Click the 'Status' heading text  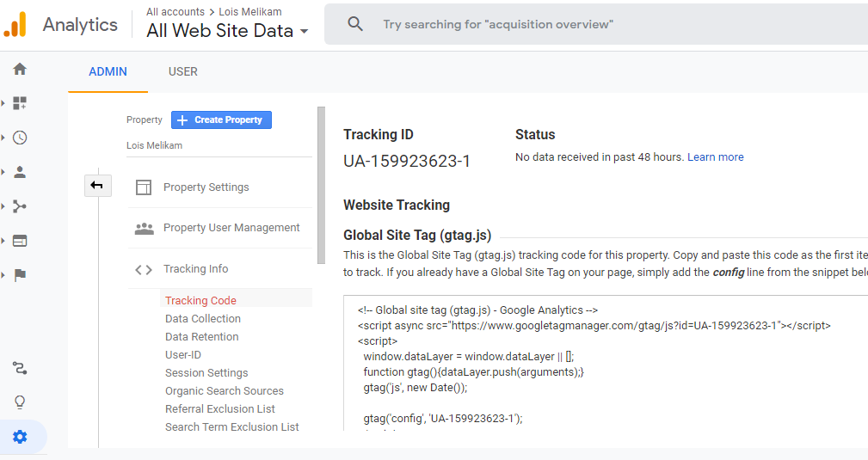coord(535,134)
